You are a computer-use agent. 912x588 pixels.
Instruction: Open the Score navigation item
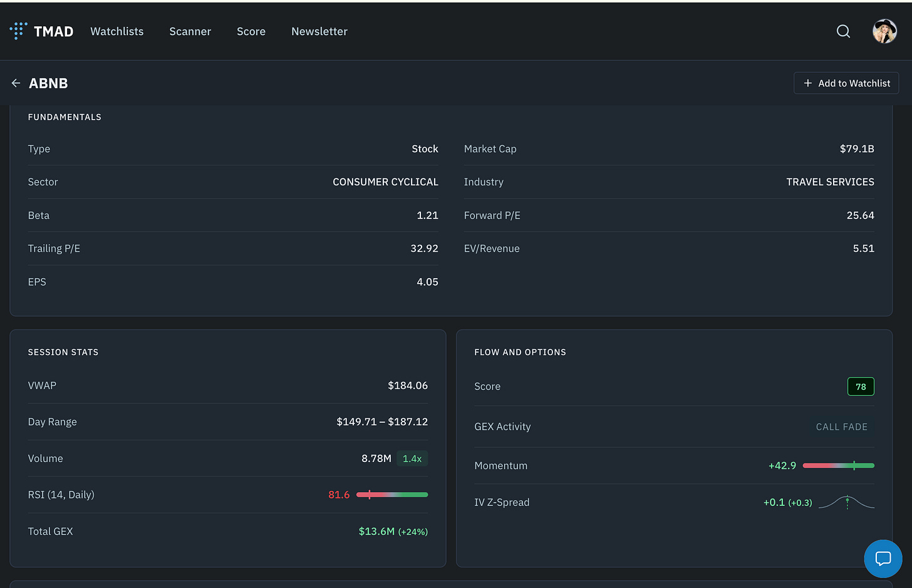pyautogui.click(x=251, y=31)
